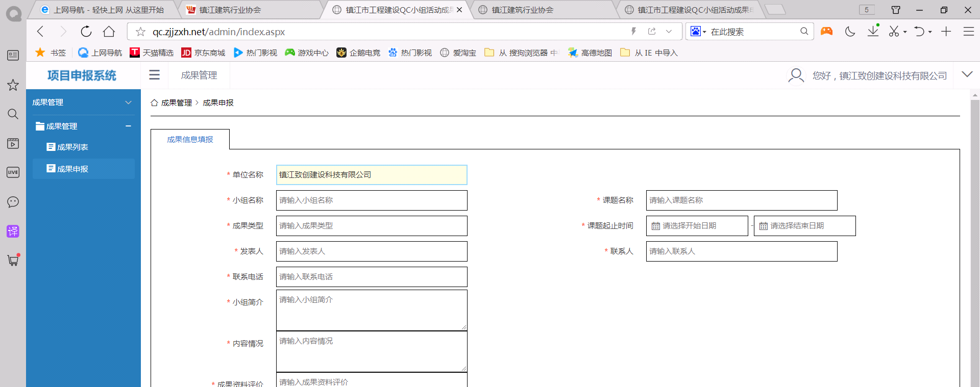Collapse the 成果管理 folder with minus
Screen dimensions: 980x387
[129, 126]
